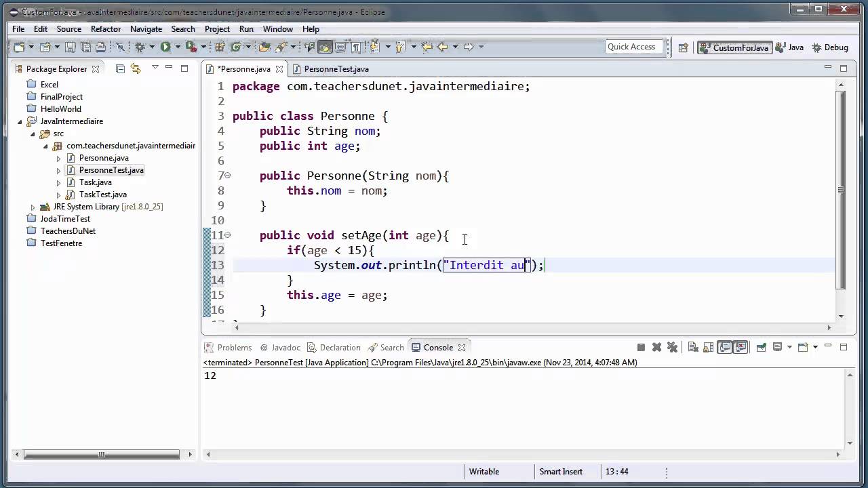Image resolution: width=868 pixels, height=488 pixels.
Task: Click Open Perspective icon
Action: [x=683, y=47]
